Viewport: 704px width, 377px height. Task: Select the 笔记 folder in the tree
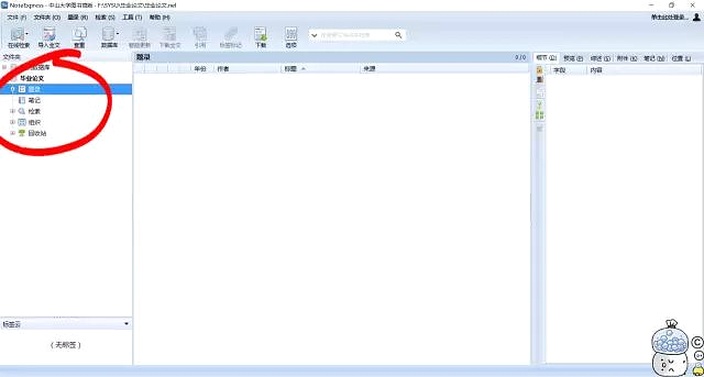point(34,100)
